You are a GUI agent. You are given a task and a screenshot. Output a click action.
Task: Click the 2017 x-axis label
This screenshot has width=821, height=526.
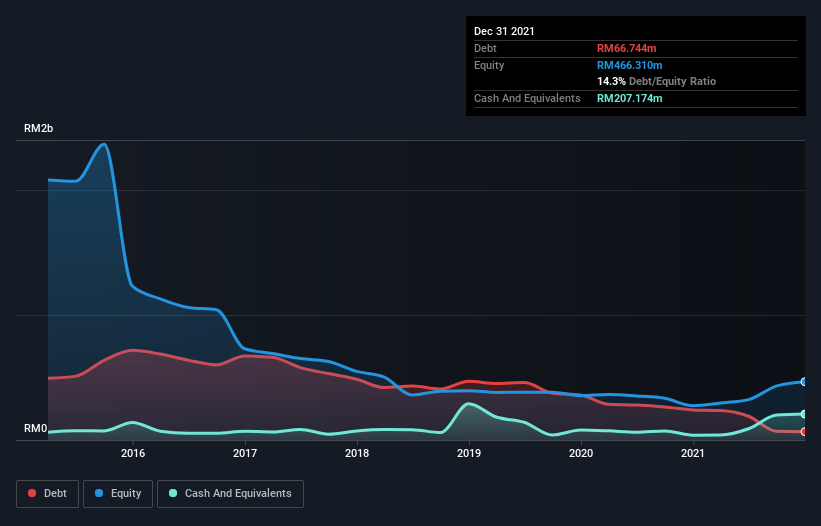[x=245, y=453]
